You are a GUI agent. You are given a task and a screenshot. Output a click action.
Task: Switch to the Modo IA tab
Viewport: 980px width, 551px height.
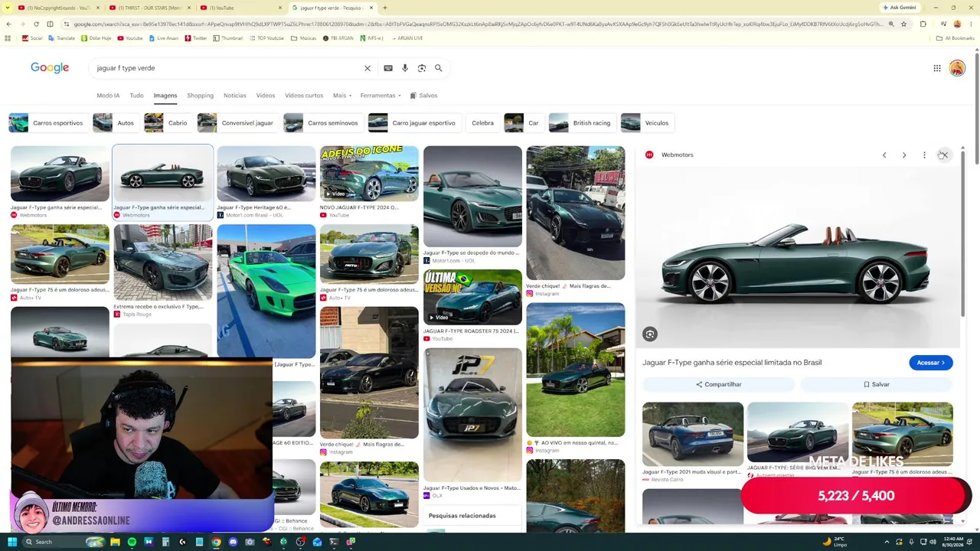108,96
